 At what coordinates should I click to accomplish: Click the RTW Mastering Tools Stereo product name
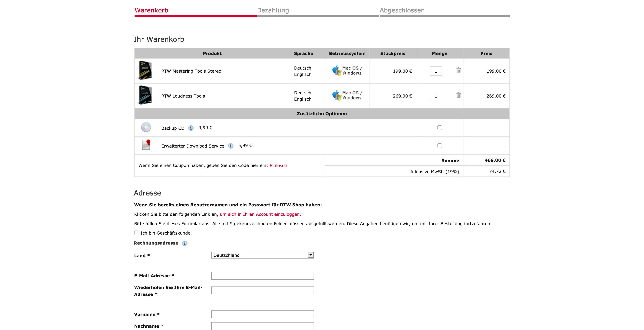coord(191,71)
